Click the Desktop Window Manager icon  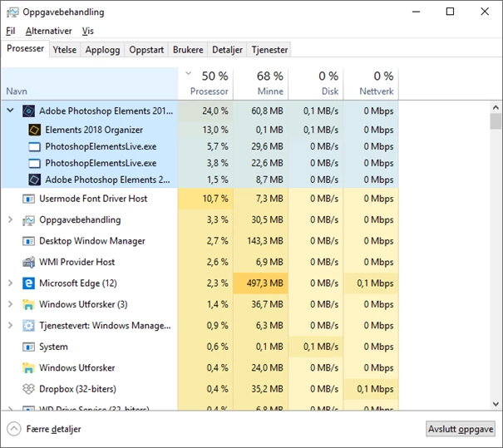pyautogui.click(x=28, y=241)
